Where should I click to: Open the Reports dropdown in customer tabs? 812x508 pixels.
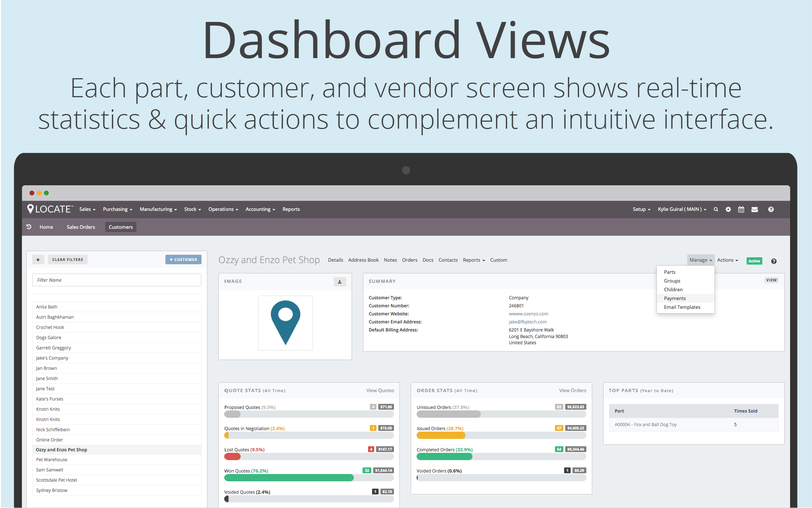(x=474, y=260)
